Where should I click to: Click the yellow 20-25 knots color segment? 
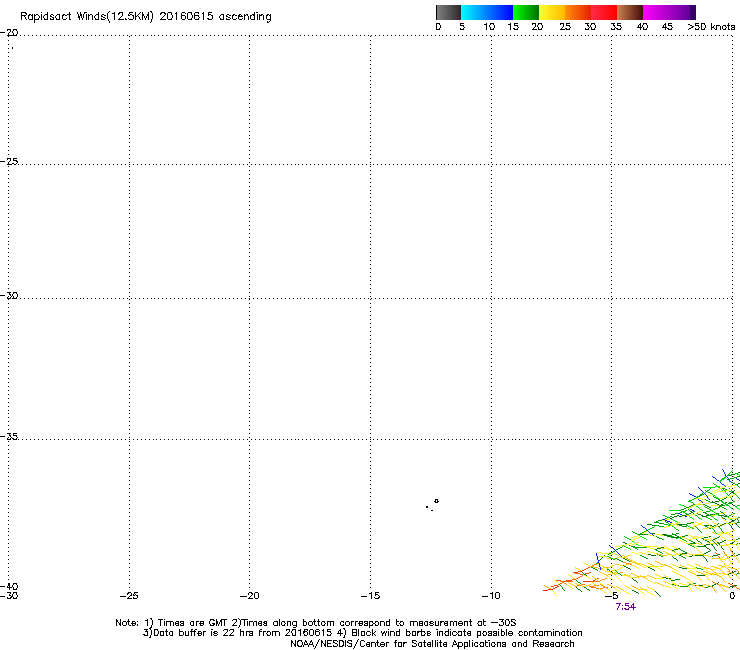click(x=552, y=12)
